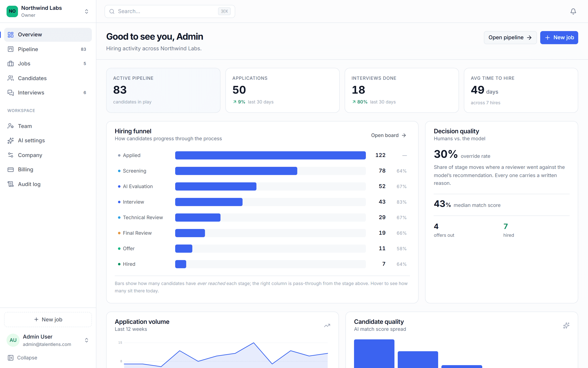Click the Avg Time To Hire card
The width and height of the screenshot is (588, 368).
tap(521, 90)
